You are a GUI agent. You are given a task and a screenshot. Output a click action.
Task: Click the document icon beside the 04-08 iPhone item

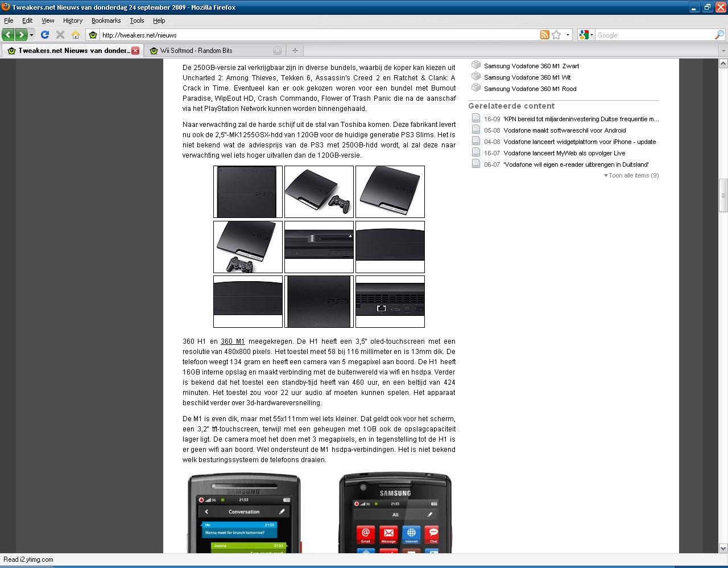click(476, 141)
